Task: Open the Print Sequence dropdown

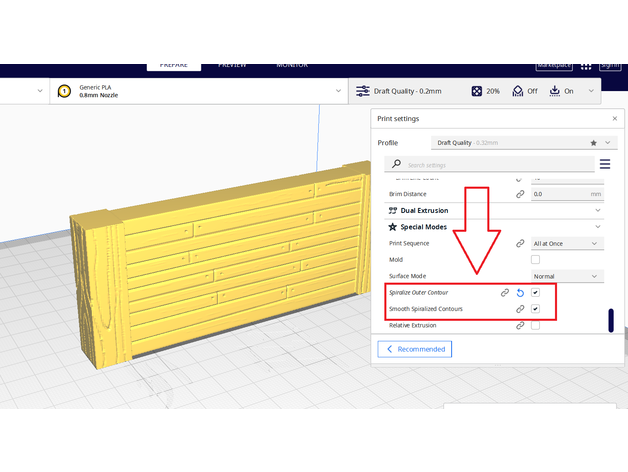Action: click(x=566, y=243)
